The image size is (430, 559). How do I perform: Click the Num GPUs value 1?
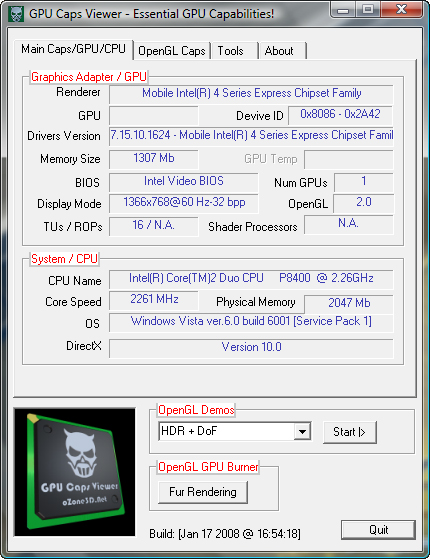[x=364, y=182]
